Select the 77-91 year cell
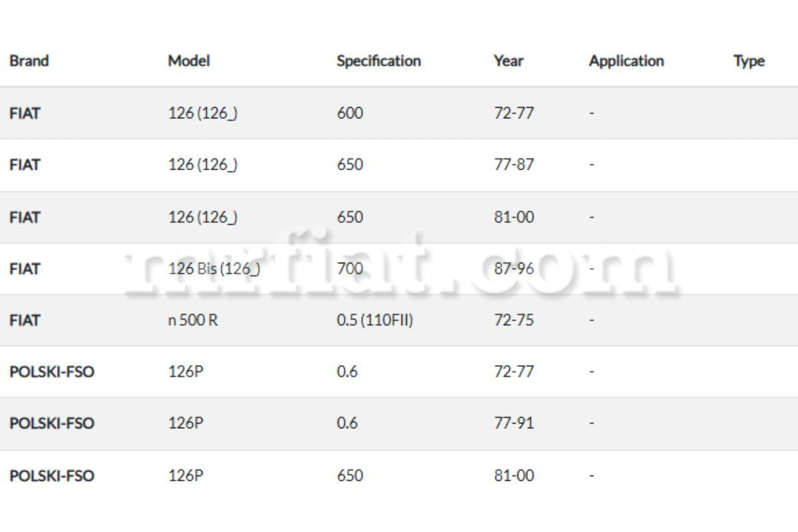Viewport: 798px width, 532px height. [x=513, y=423]
